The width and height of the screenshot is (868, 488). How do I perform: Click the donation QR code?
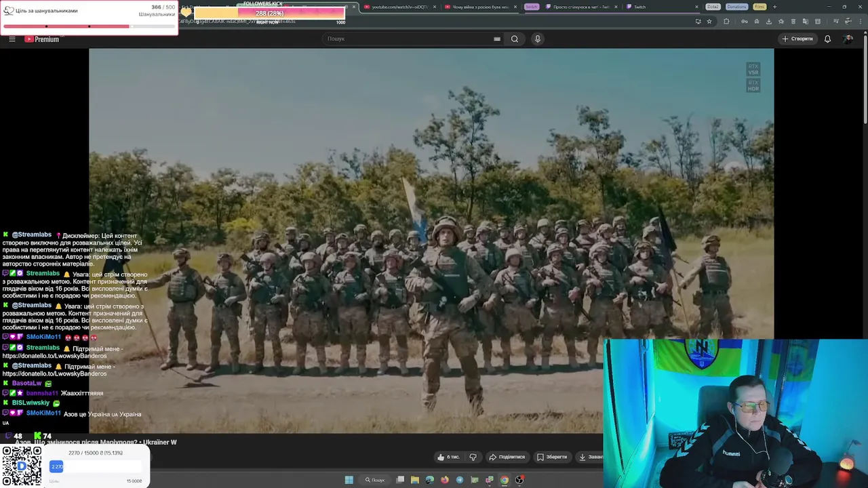[x=22, y=466]
